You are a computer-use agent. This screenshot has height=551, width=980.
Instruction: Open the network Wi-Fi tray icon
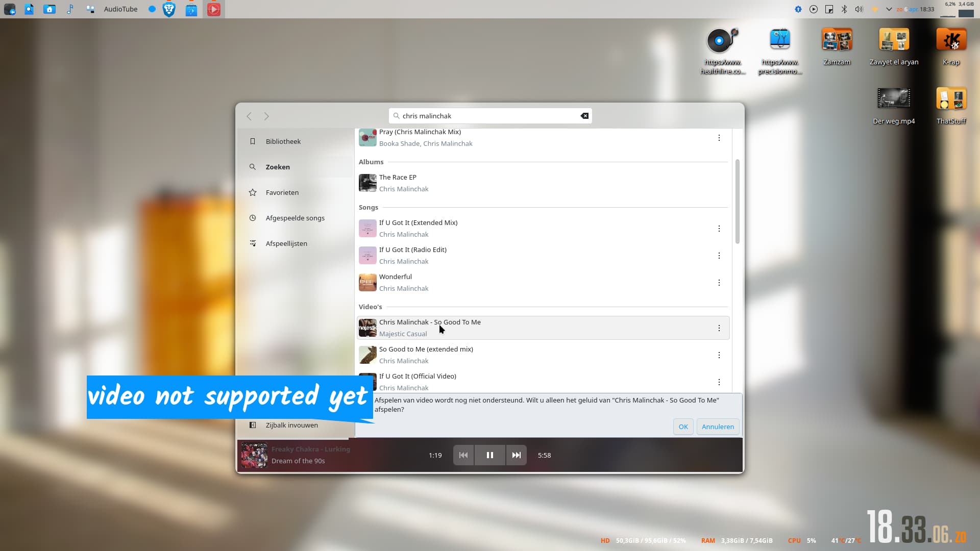[x=874, y=9]
